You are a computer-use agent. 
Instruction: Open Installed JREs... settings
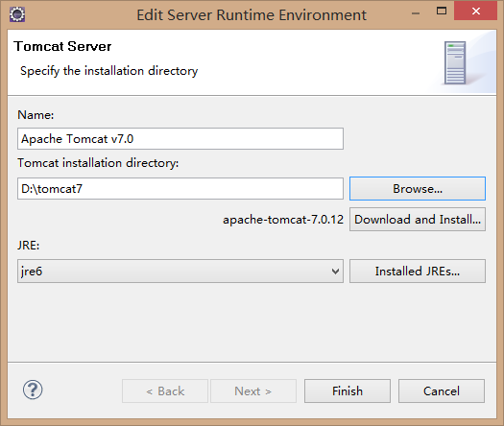[x=418, y=272]
